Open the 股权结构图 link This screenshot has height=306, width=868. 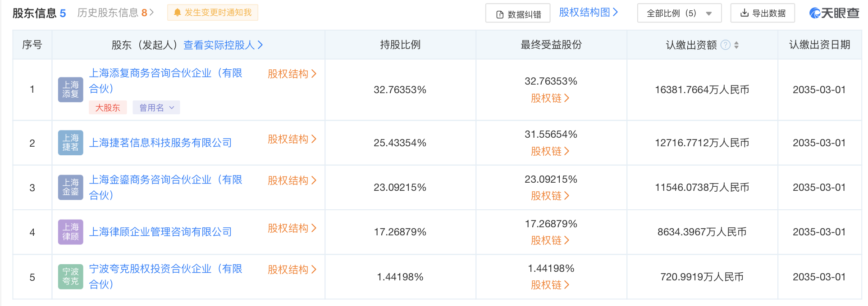[x=588, y=13]
